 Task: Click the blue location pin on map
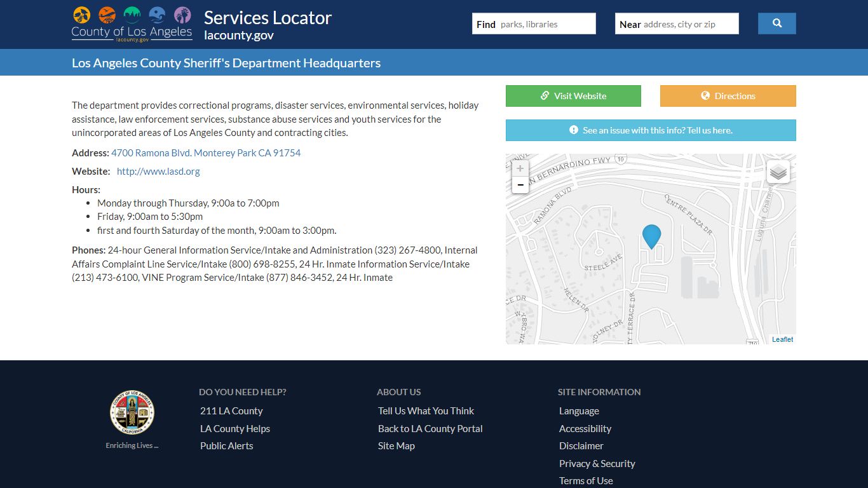[651, 236]
